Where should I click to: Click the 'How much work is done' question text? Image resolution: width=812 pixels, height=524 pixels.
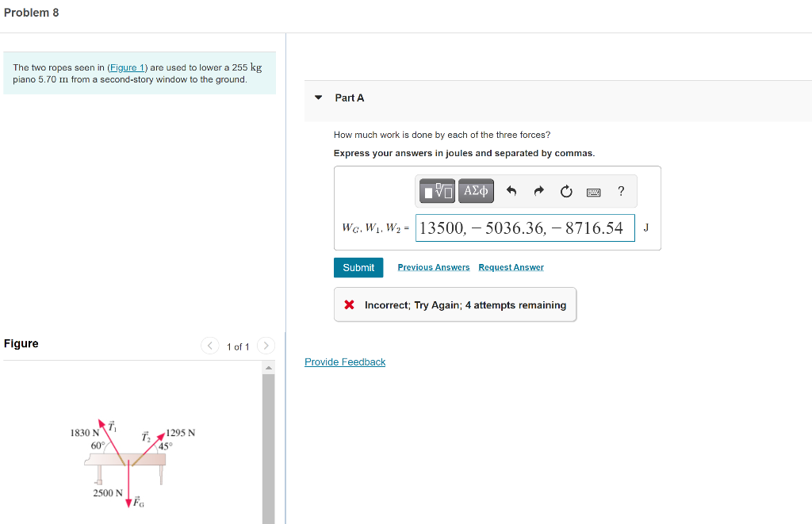pos(442,135)
